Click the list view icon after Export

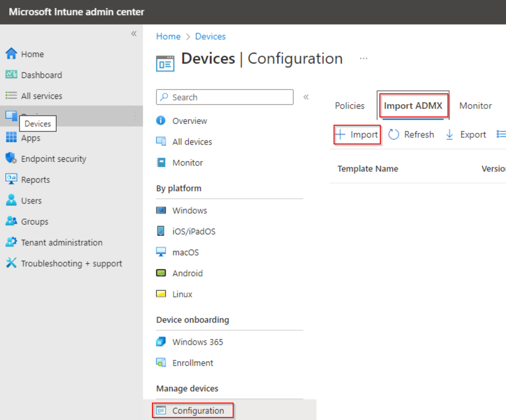pos(501,134)
